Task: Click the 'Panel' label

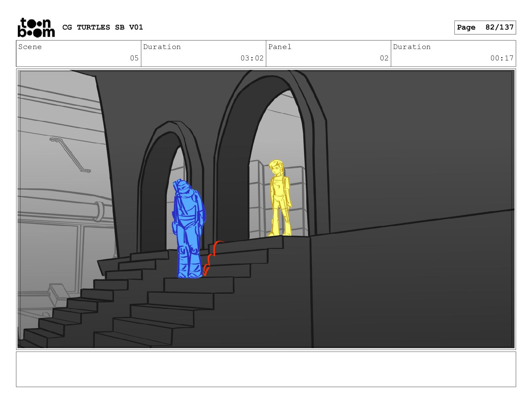Action: click(280, 47)
